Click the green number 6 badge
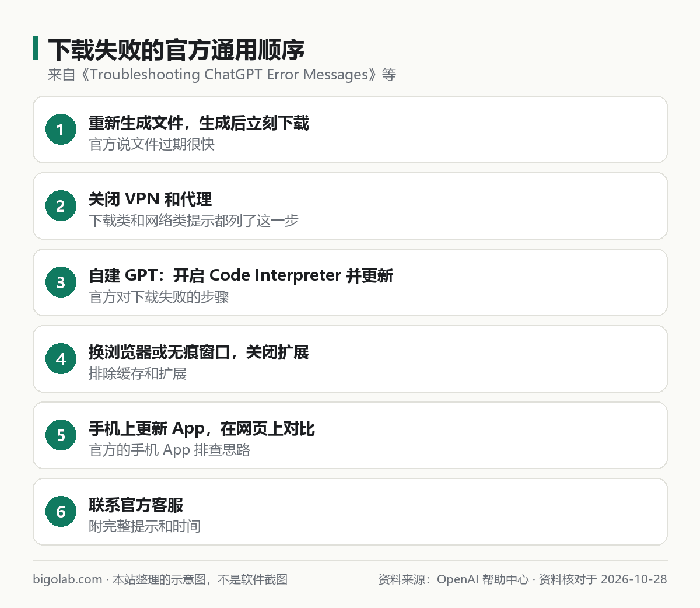This screenshot has width=700, height=608. click(61, 512)
